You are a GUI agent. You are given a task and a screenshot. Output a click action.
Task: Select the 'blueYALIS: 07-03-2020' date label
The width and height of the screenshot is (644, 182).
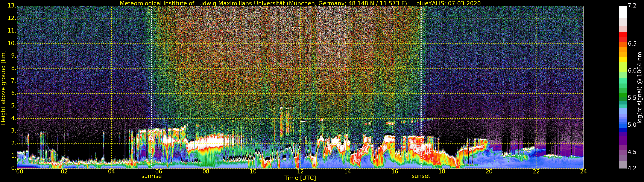point(448,3)
